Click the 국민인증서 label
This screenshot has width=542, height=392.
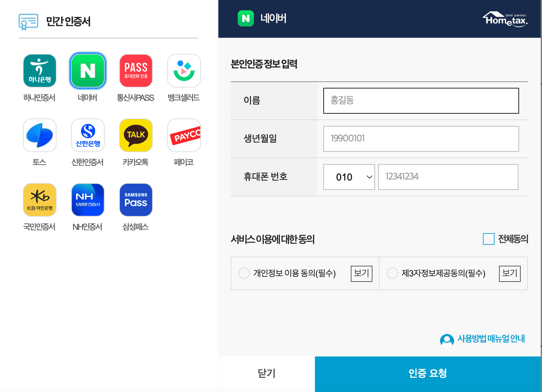[x=39, y=227]
